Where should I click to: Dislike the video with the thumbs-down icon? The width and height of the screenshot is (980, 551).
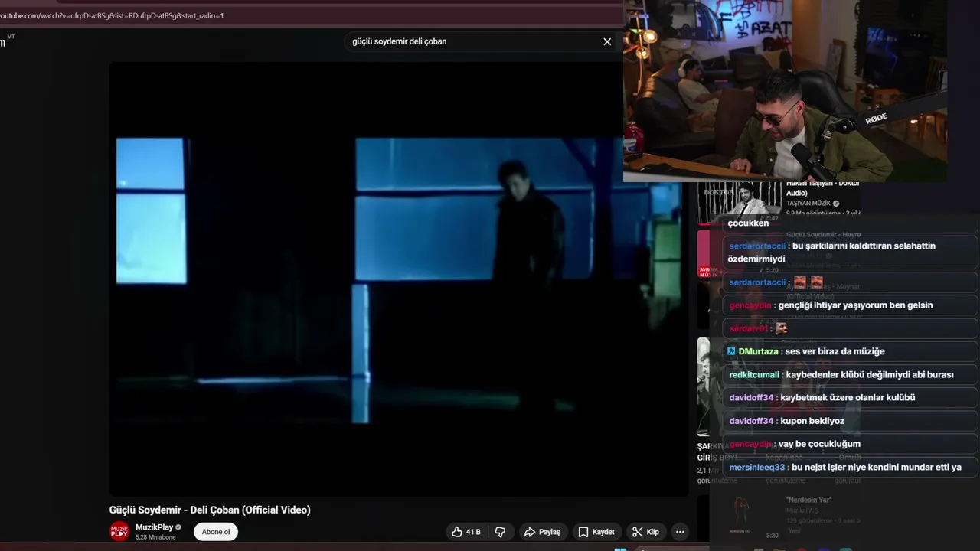coord(500,532)
